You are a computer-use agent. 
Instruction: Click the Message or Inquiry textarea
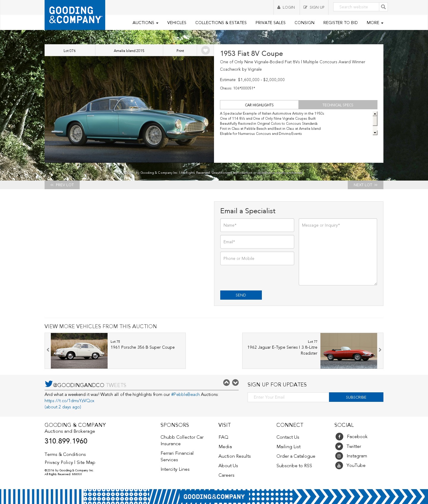(x=338, y=252)
